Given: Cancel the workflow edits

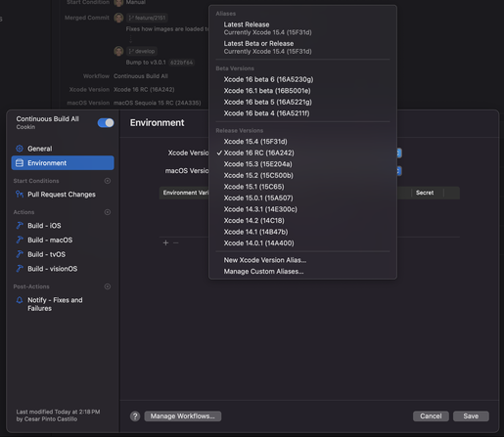Looking at the screenshot, I should click(431, 416).
